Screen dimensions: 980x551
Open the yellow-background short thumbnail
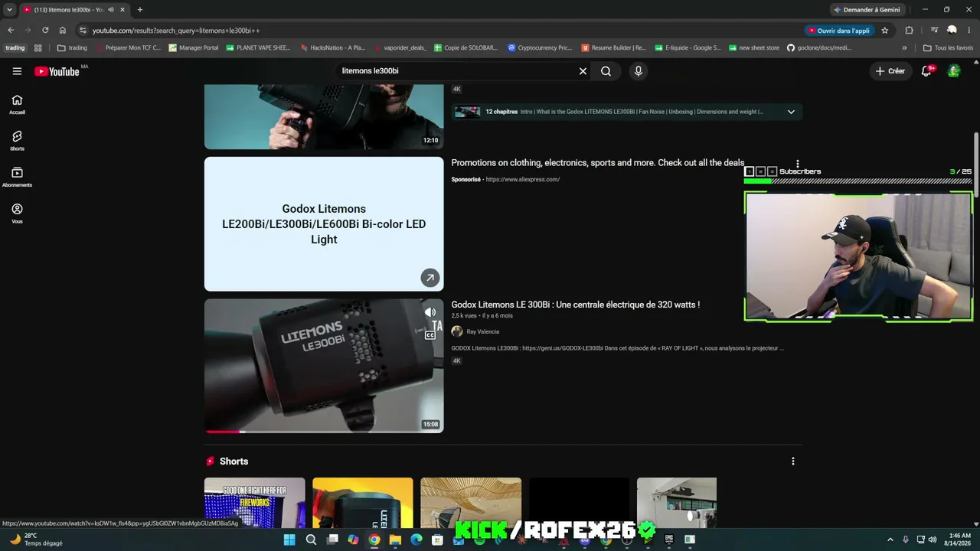point(362,502)
